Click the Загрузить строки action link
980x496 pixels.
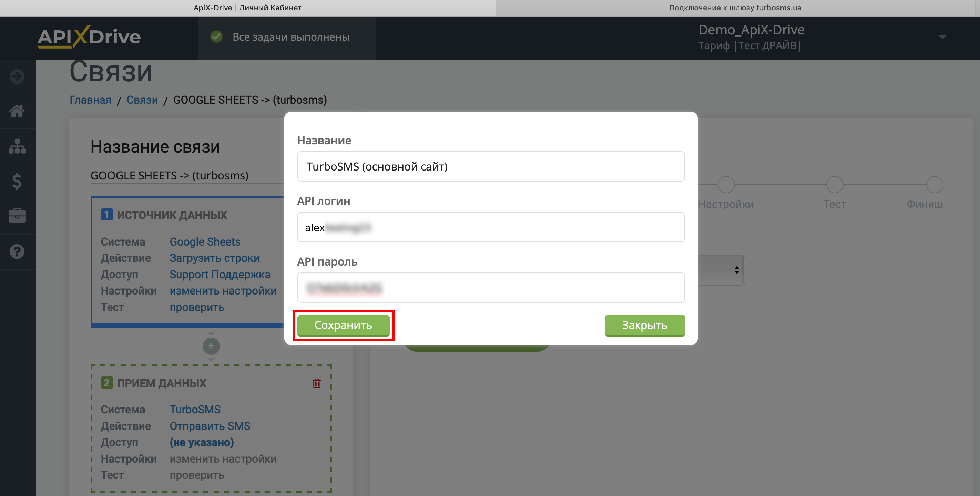click(x=215, y=258)
